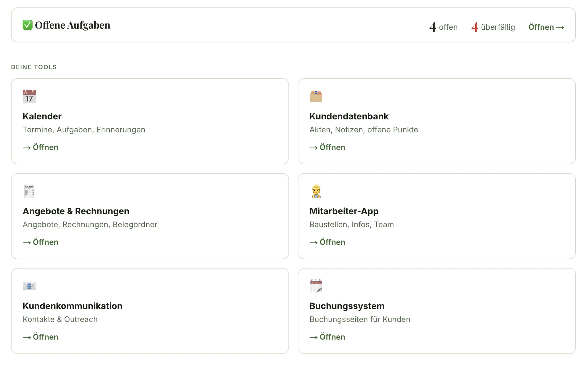Click the Offene Aufgaben title
This screenshot has height=365, width=588.
73,25
